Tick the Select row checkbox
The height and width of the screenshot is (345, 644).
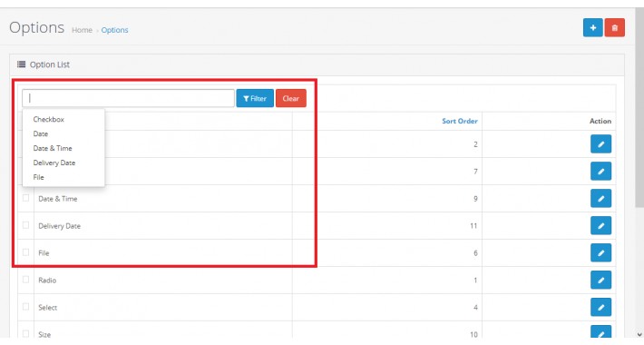pos(26,306)
